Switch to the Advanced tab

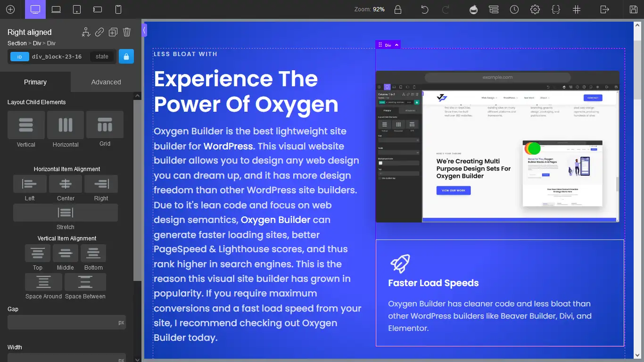(x=106, y=82)
